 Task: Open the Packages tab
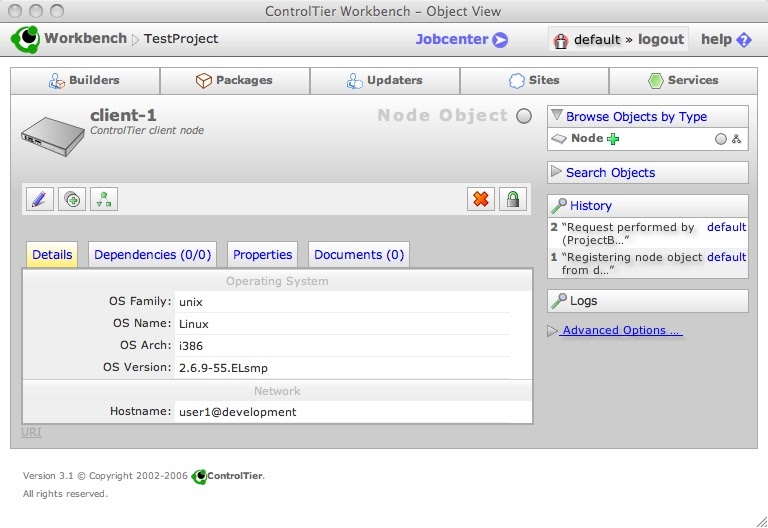click(235, 80)
